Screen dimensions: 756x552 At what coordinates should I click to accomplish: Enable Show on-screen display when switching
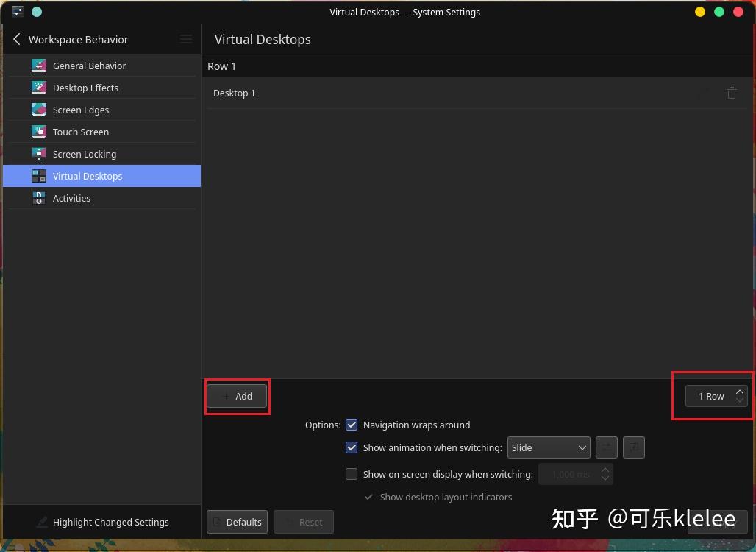point(352,474)
